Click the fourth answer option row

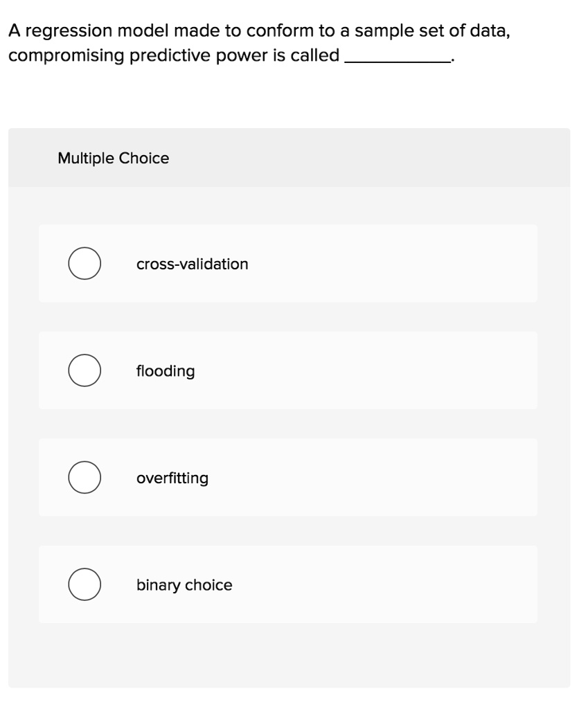(288, 584)
